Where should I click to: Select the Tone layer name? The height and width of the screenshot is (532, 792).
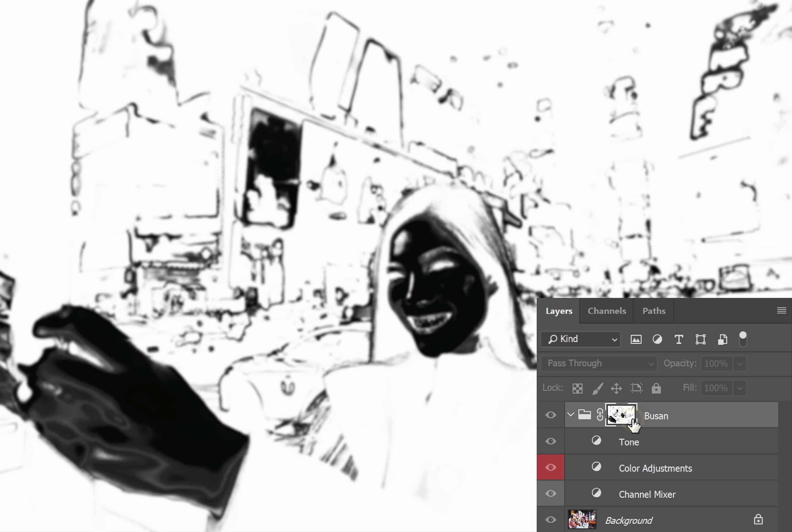tap(629, 442)
